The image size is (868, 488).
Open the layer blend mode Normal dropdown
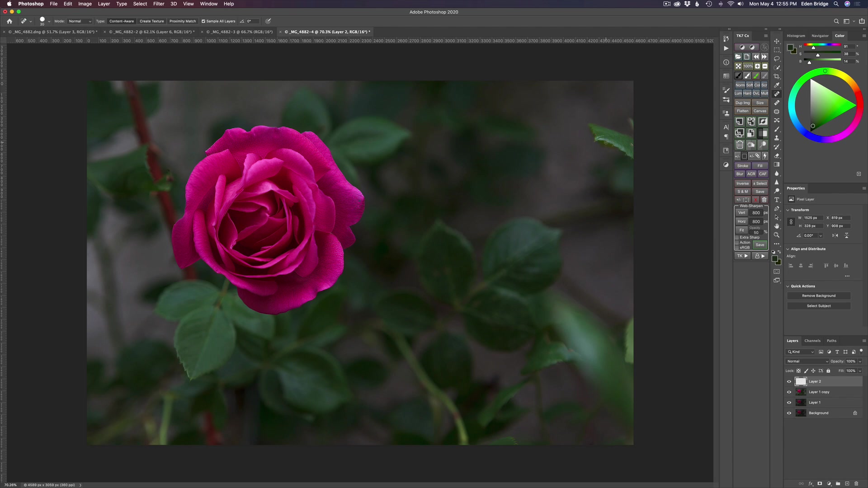click(807, 361)
